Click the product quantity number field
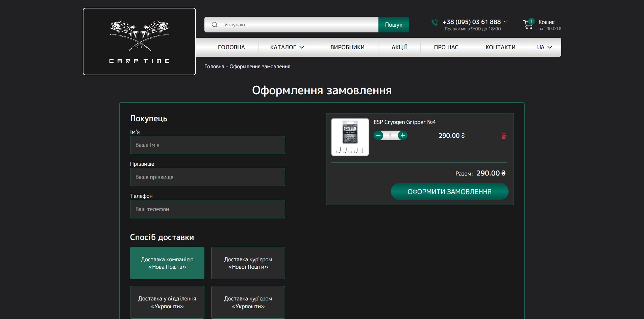 pos(391,136)
